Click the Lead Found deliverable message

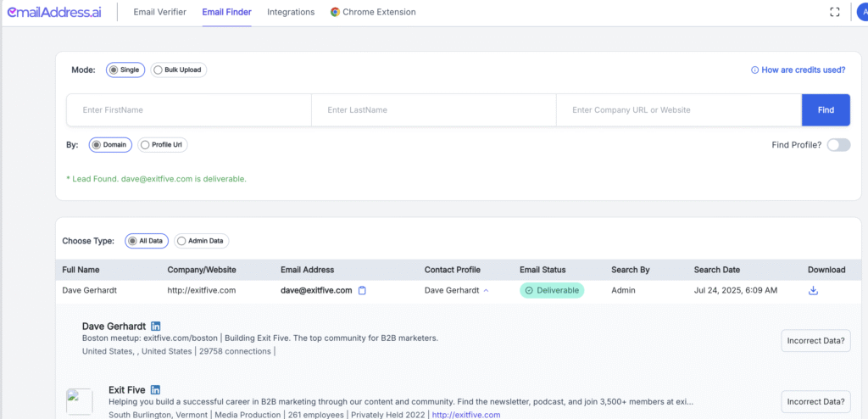click(x=156, y=179)
